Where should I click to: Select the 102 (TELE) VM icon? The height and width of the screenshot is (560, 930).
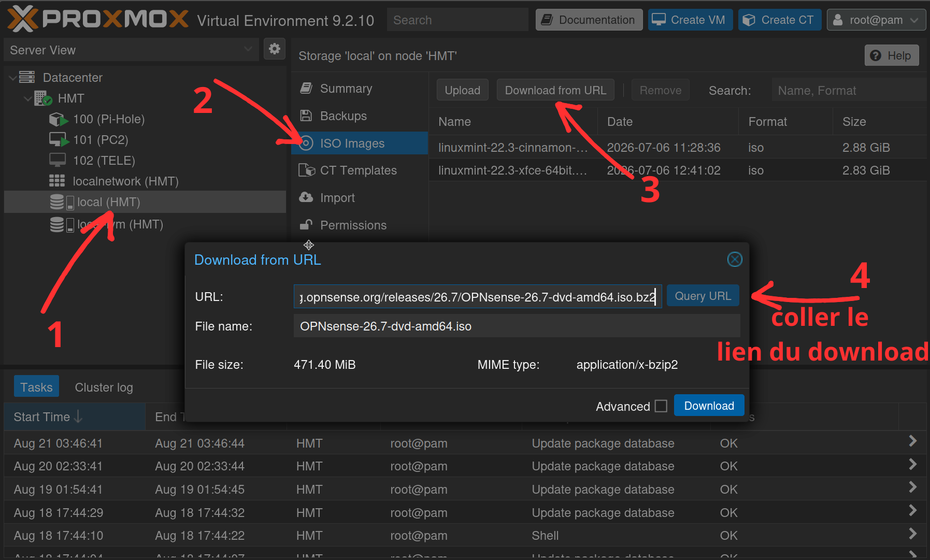coord(58,160)
